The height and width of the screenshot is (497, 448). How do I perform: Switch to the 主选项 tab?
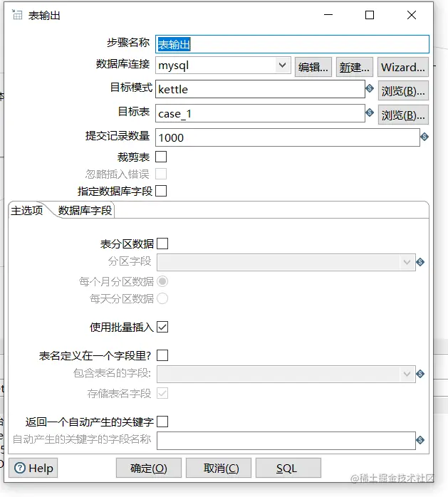point(27,210)
